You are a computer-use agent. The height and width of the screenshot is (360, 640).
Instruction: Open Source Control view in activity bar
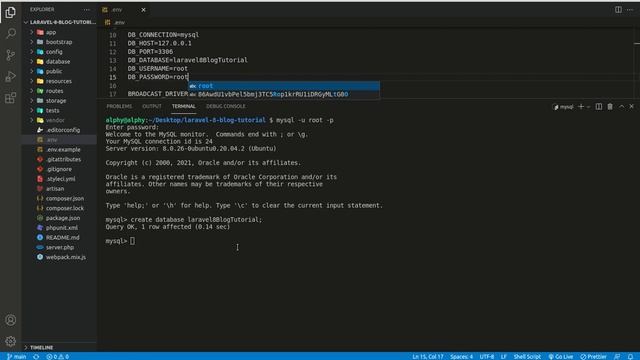coord(11,55)
